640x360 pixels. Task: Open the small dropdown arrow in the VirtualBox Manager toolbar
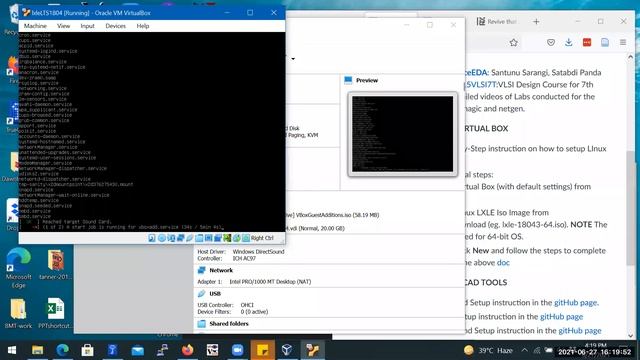tap(293, 59)
